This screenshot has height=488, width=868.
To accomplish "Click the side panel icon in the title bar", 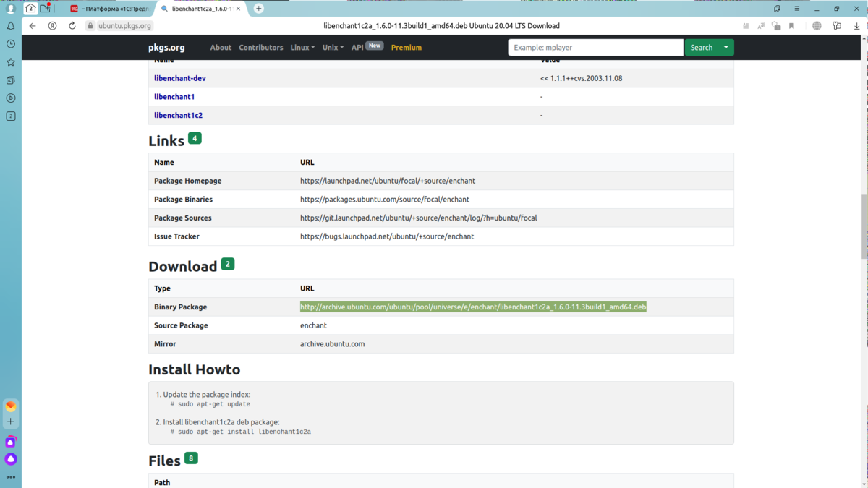I will click(777, 9).
